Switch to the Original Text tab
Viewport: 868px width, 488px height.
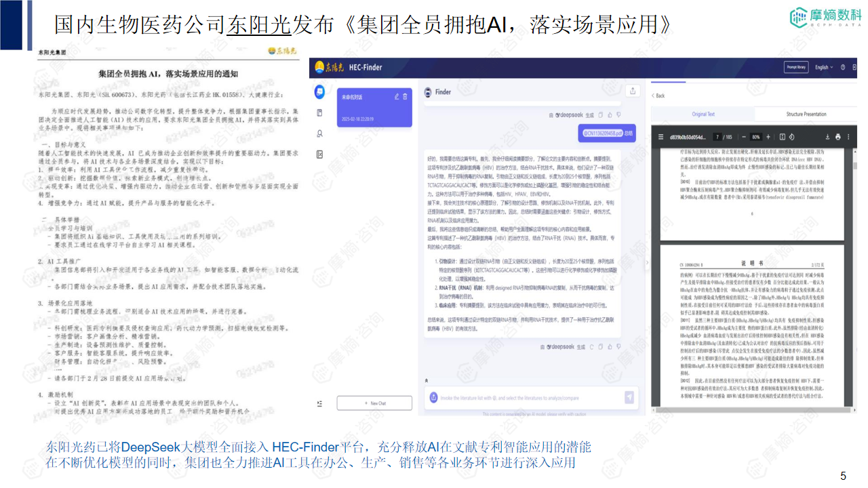pos(703,115)
